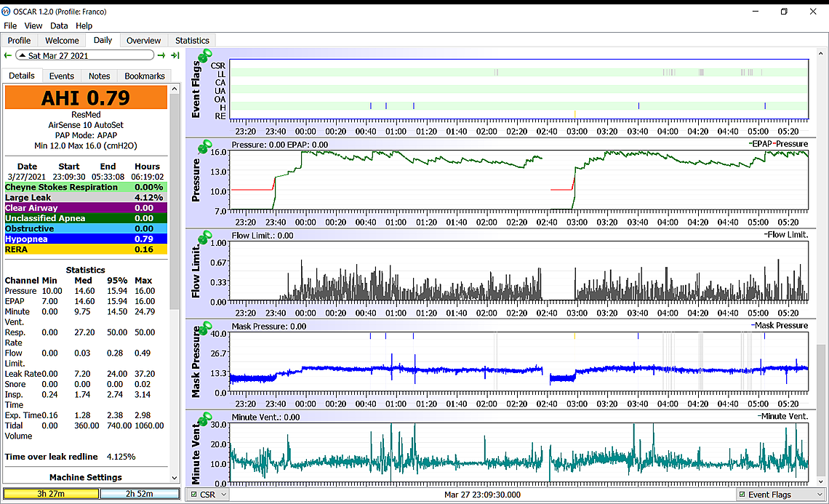Viewport: 829px width, 504px height.
Task: Select the Details sub-tab
Action: tap(22, 76)
